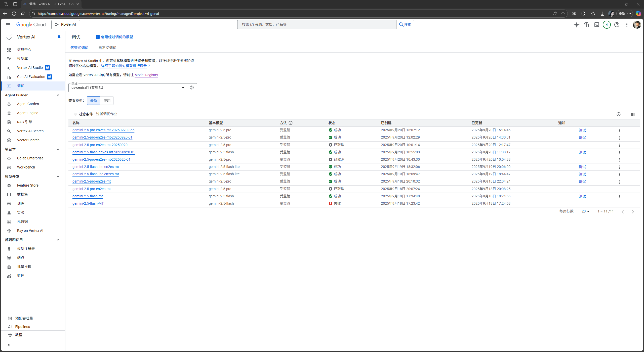This screenshot has height=352, width=644.
Task: Click the Google Cloud search input field
Action: click(316, 25)
